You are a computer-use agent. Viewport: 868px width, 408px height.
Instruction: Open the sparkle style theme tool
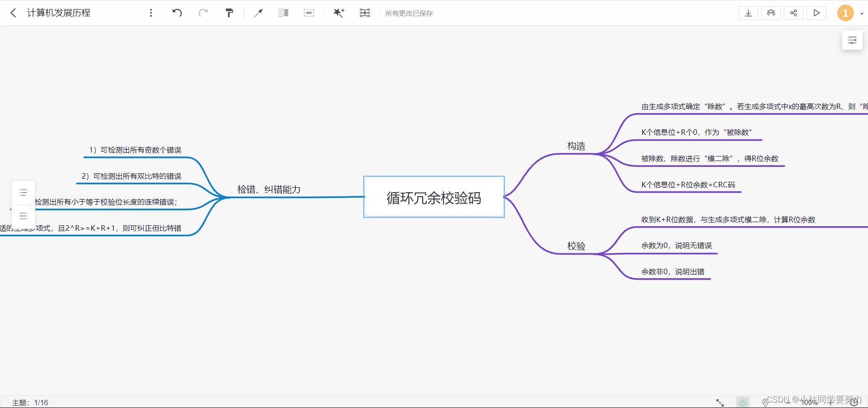click(339, 13)
